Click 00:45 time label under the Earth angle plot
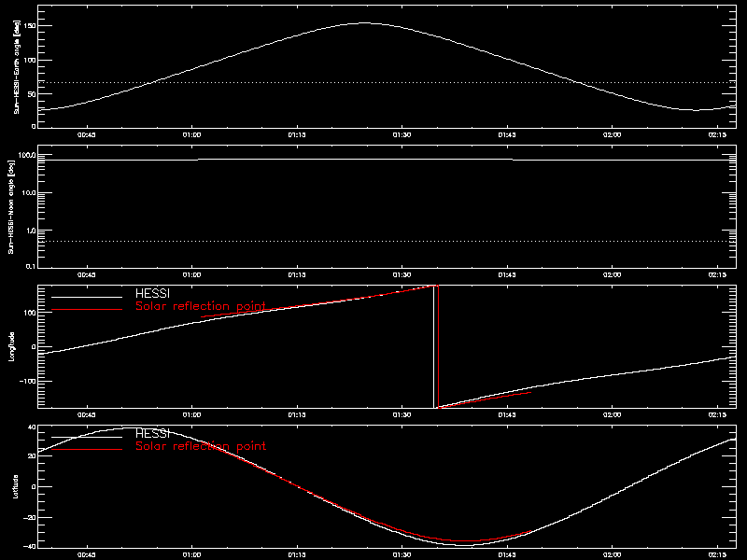Image resolution: width=747 pixels, height=560 pixels. click(87, 134)
